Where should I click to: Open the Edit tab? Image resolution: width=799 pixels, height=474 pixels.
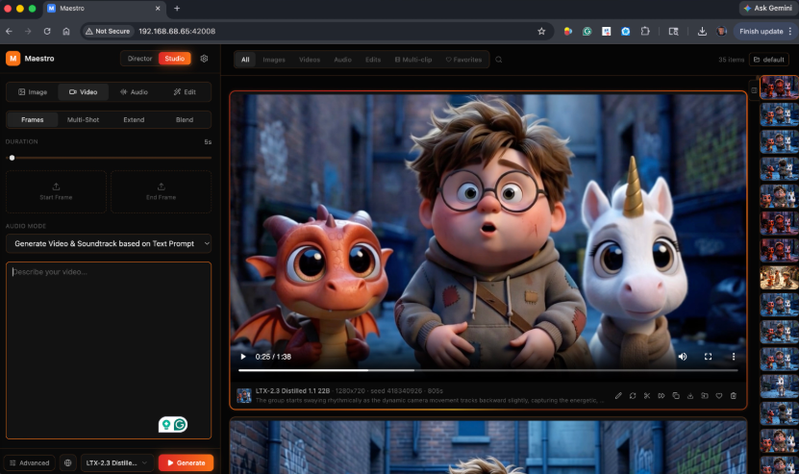184,92
